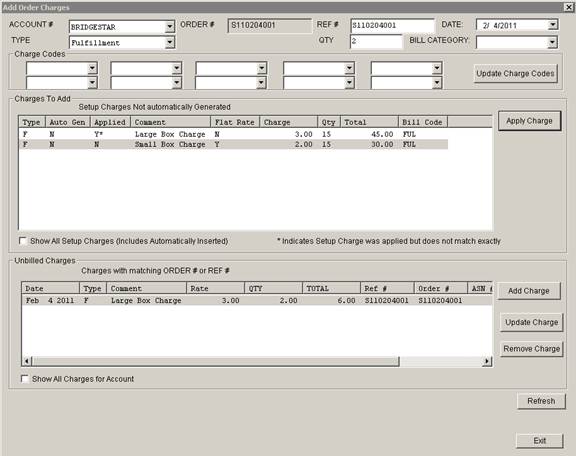The image size is (576, 456).
Task: Close the Add Order Charges window
Action: point(568,7)
